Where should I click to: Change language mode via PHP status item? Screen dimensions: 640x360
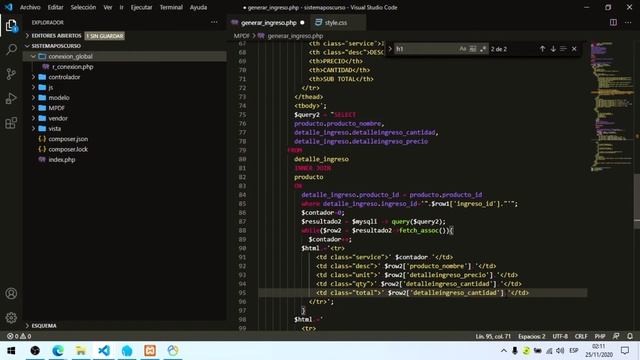[x=600, y=336]
